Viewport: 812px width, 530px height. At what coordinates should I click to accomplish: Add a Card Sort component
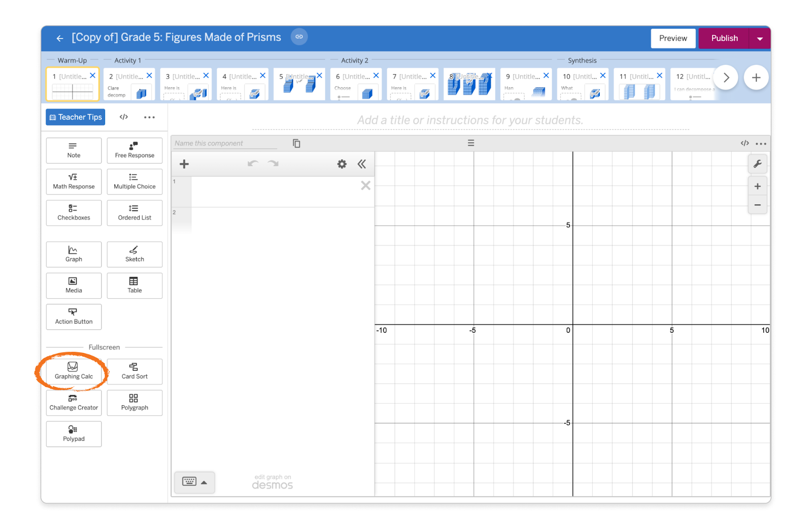pos(134,371)
